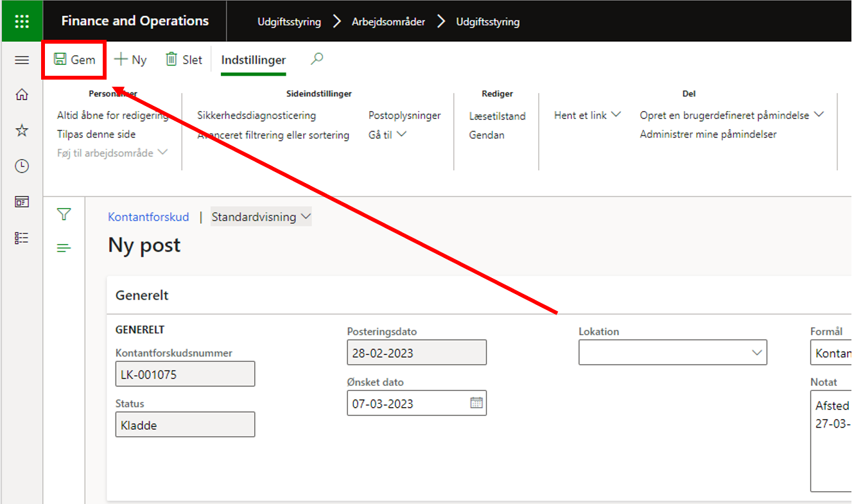Viewport: 854px width, 504px height.
Task: Show Recent clock icon in sidebar
Action: [x=22, y=166]
